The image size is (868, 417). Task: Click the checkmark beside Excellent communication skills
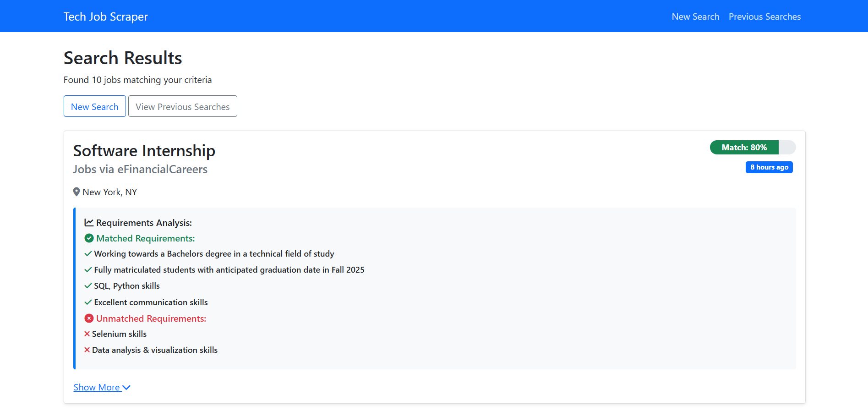pos(88,302)
